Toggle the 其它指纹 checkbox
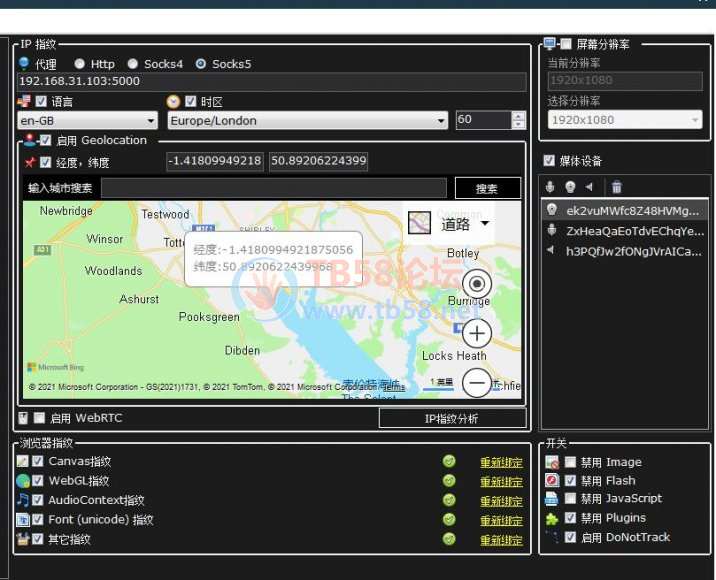Viewport: 716px width, 580px height. tap(37, 539)
